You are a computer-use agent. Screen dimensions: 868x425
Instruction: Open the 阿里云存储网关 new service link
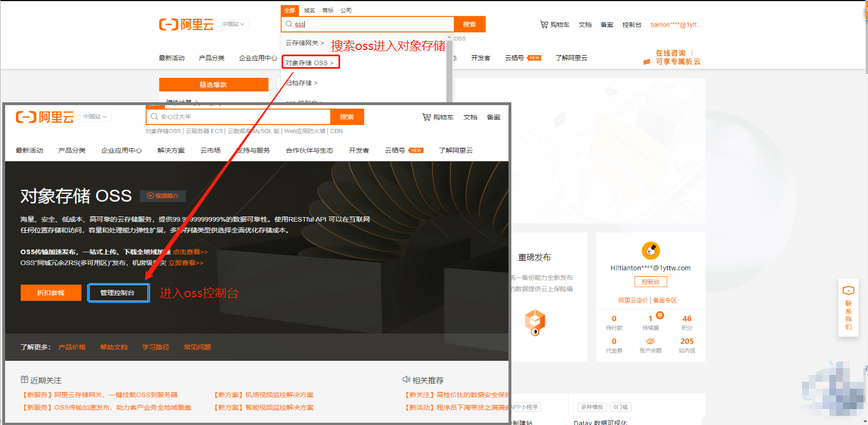99,395
